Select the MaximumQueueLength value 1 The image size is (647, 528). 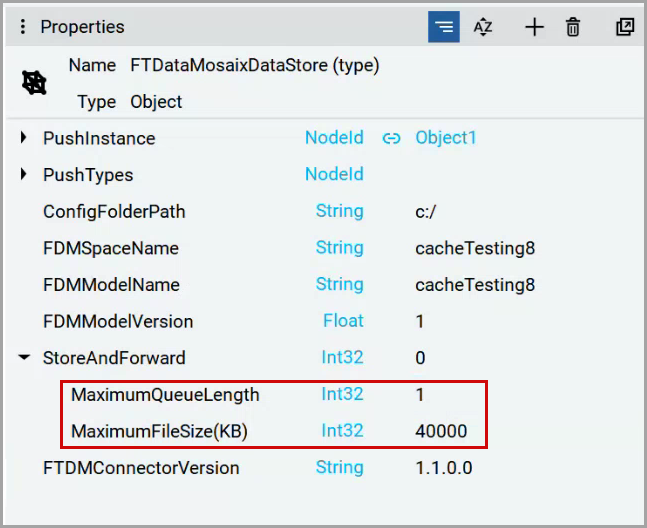420,395
